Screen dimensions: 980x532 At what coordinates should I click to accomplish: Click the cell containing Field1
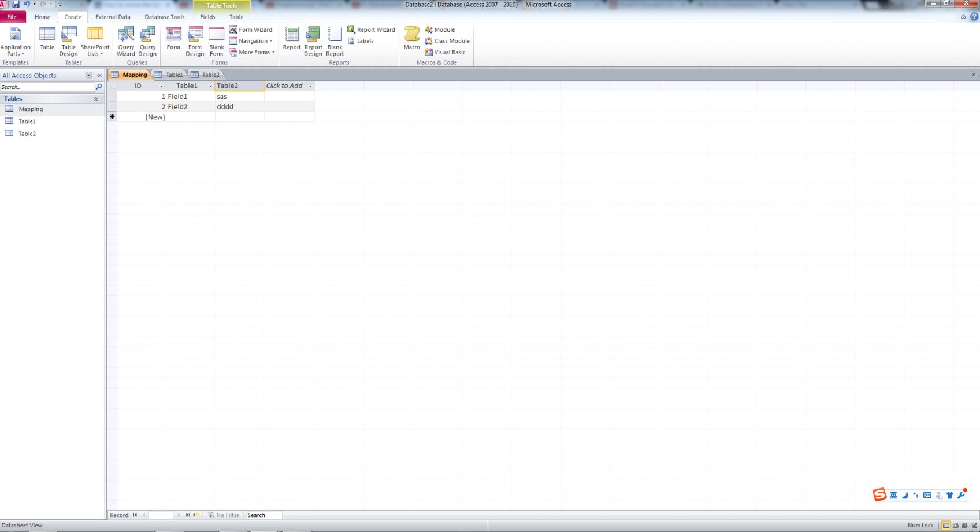(190, 97)
